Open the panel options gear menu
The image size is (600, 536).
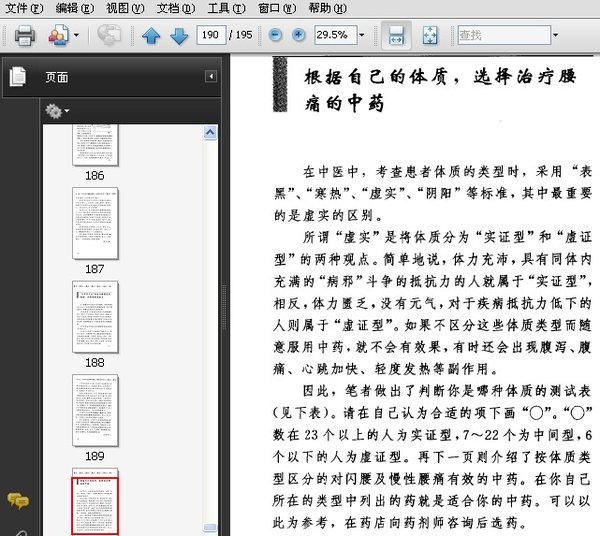click(x=57, y=111)
